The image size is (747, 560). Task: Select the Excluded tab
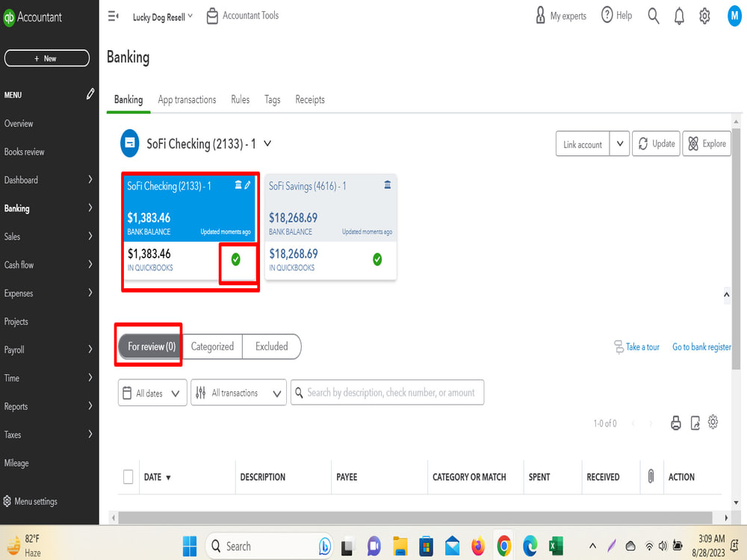(x=272, y=346)
